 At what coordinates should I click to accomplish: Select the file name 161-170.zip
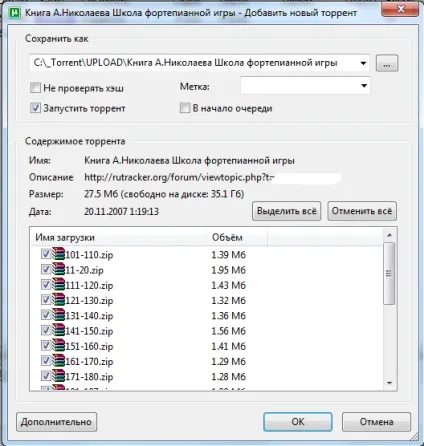pos(89,362)
